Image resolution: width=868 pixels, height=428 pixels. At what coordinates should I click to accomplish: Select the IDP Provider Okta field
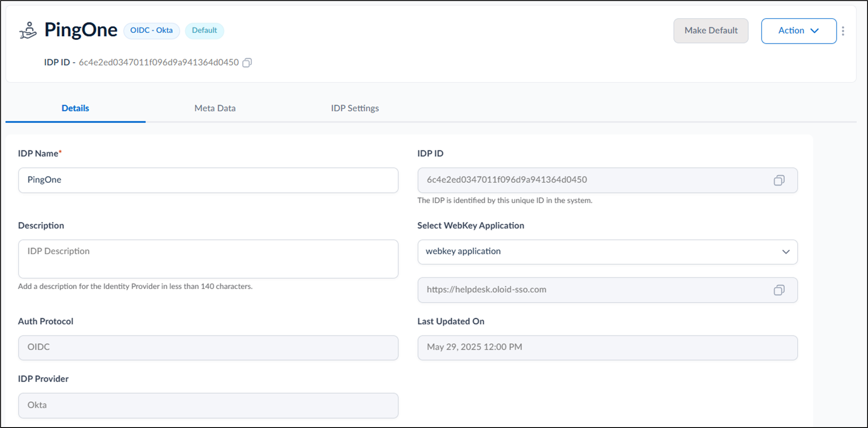pos(208,405)
